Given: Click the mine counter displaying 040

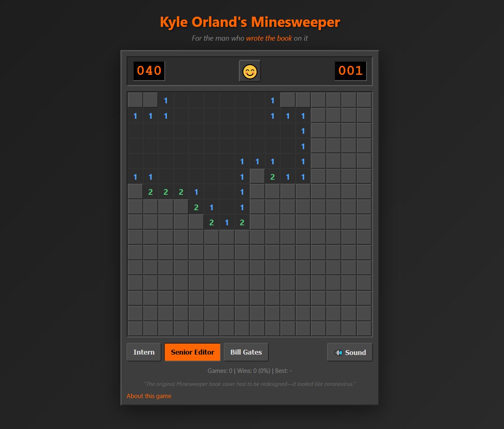Looking at the screenshot, I should (148, 70).
